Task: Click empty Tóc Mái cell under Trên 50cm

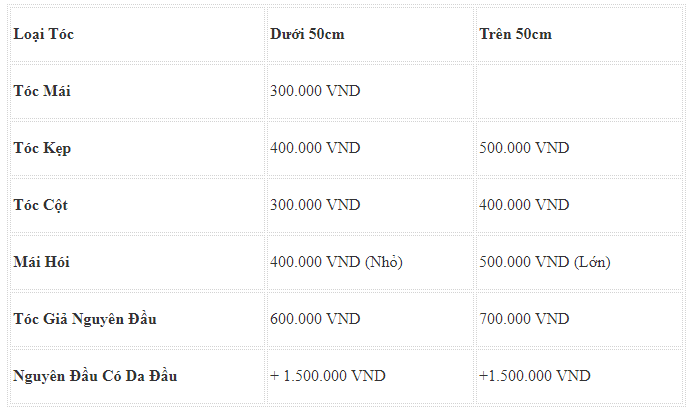Action: [x=578, y=91]
